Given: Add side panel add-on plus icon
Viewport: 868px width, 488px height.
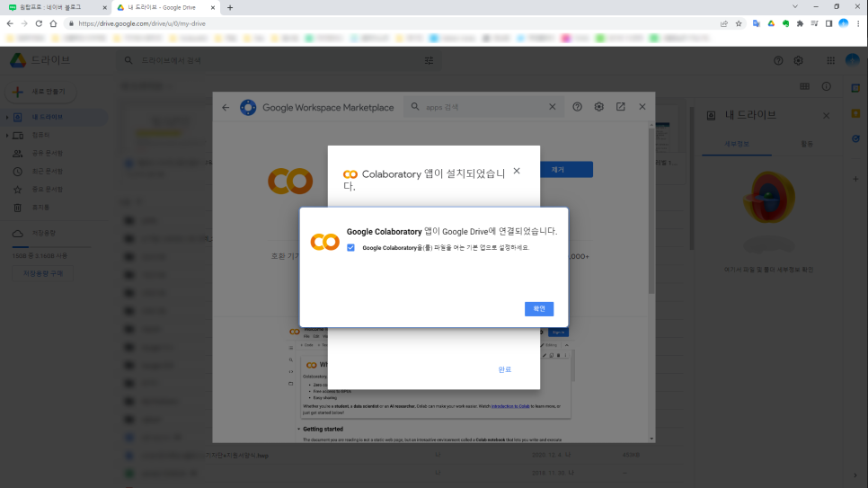Looking at the screenshot, I should [855, 179].
